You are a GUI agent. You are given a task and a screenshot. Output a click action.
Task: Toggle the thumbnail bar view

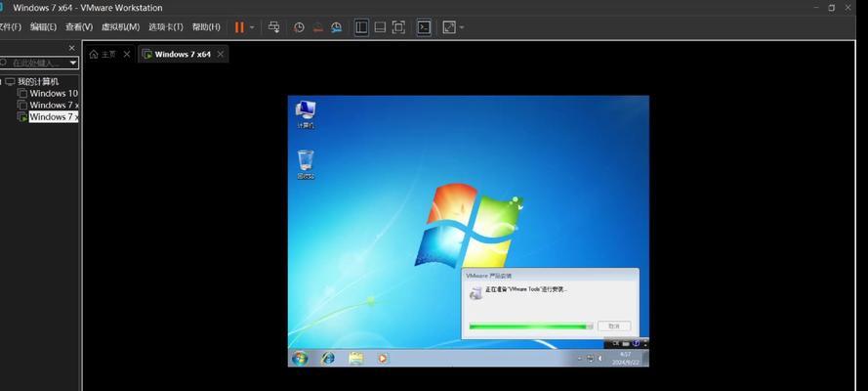[380, 27]
